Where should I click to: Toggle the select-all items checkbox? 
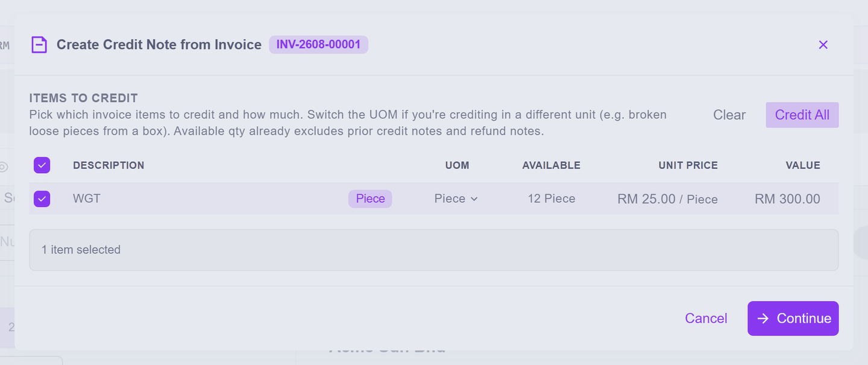[42, 165]
